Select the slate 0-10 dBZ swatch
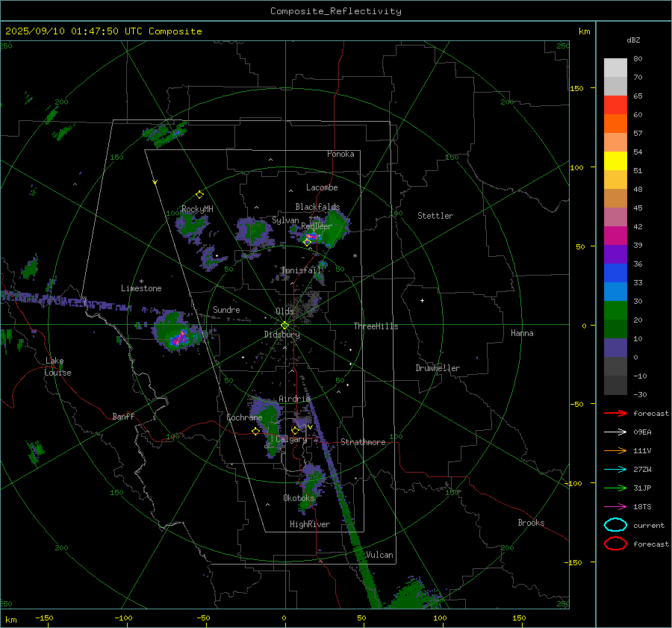This screenshot has width=672, height=628. coord(615,347)
